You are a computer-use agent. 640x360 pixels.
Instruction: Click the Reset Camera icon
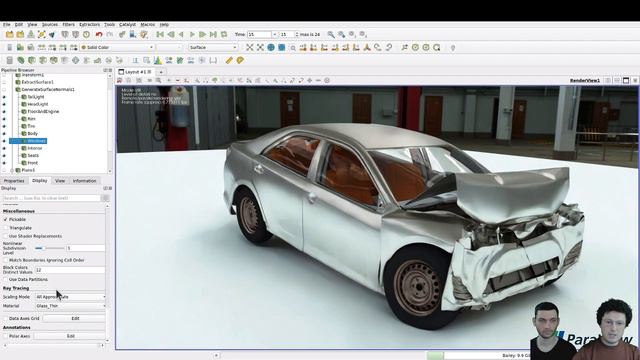coord(249,48)
